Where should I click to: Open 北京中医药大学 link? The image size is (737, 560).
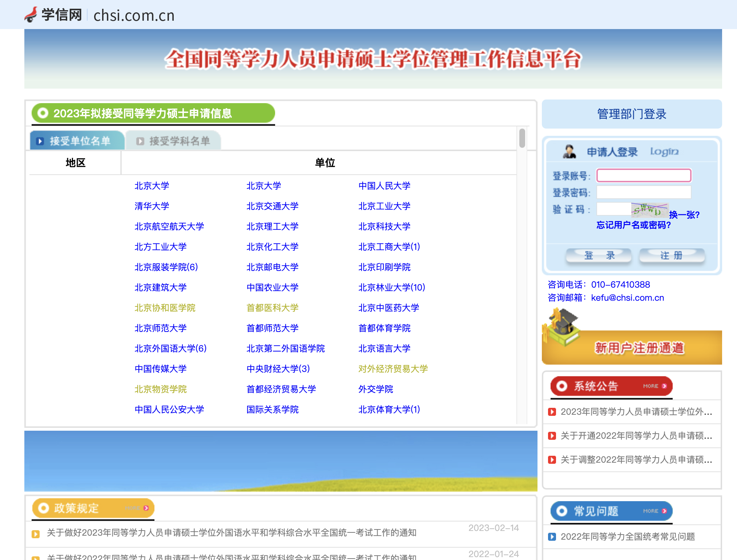(x=389, y=308)
